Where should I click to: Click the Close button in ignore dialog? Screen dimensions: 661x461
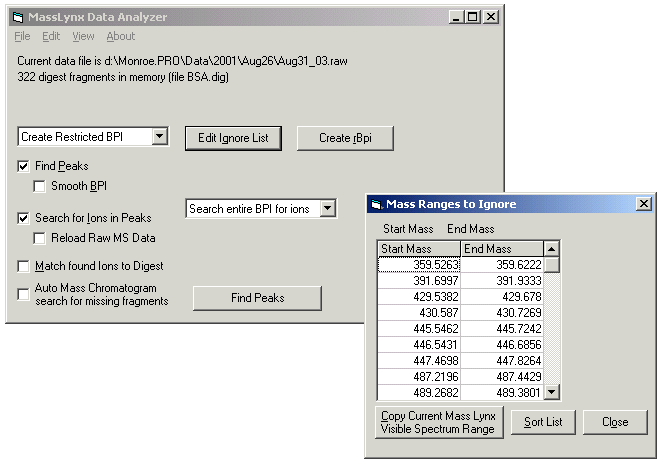615,422
